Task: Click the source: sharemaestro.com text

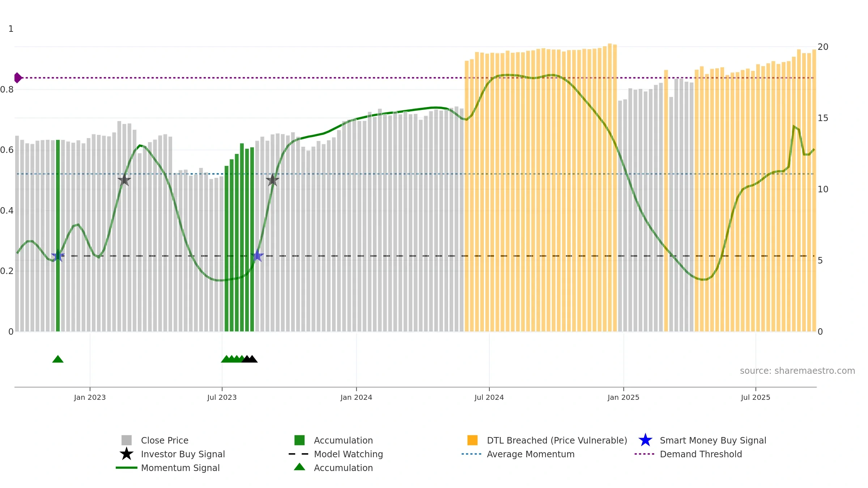Action: (x=797, y=371)
